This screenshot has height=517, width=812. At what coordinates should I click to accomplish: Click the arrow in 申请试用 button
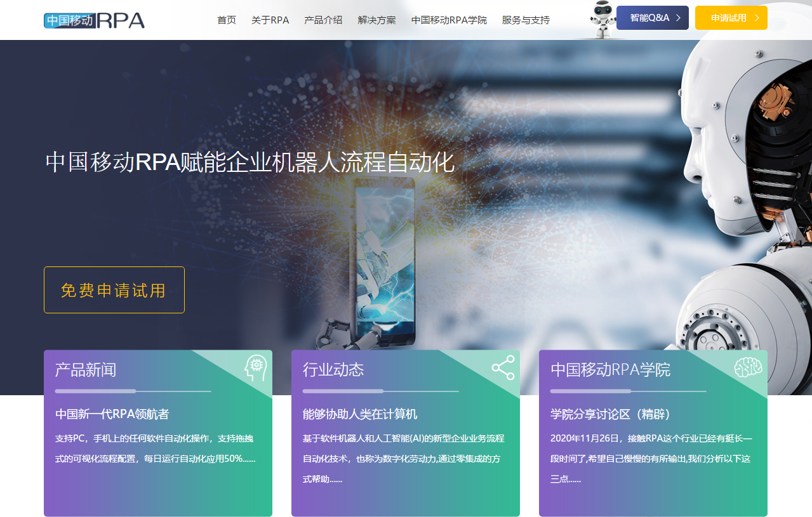click(x=757, y=18)
